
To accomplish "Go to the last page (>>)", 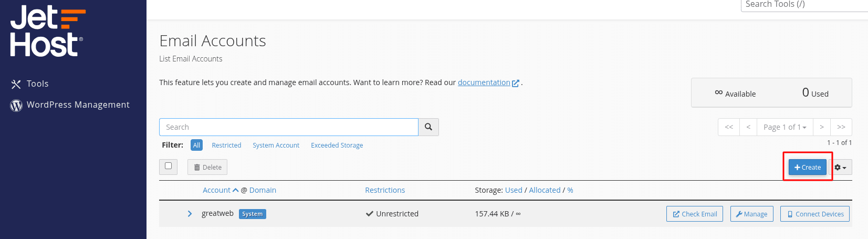I will tap(841, 127).
